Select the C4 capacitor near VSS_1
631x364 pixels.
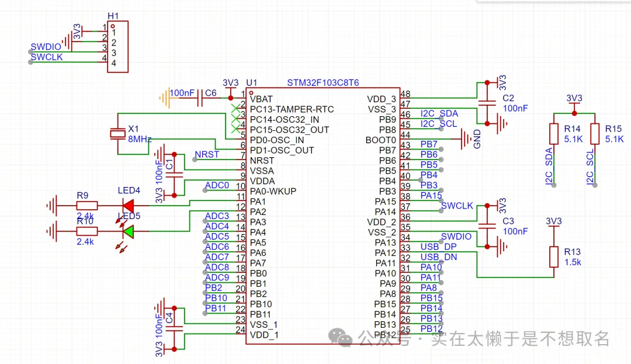coord(173,328)
